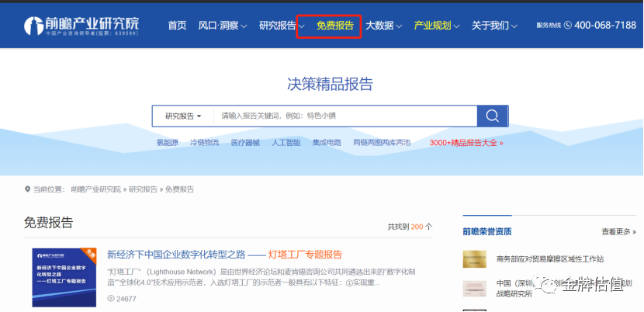Click the 两链两图两库两池 keyword
This screenshot has height=312, width=644.
click(382, 143)
